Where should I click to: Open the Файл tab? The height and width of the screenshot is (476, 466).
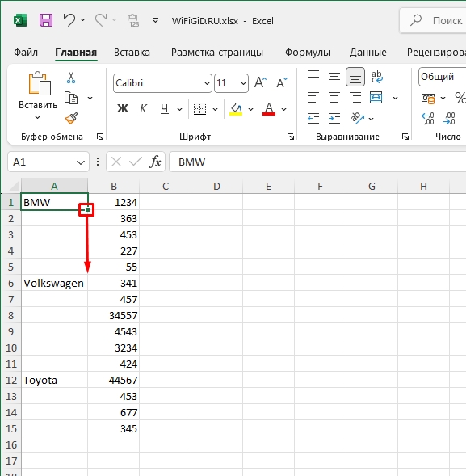(x=26, y=53)
